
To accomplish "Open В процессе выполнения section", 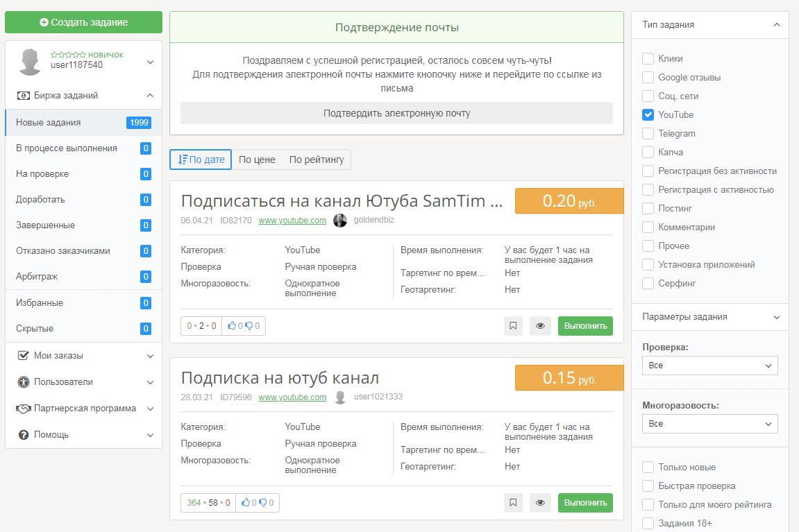I will tap(83, 148).
